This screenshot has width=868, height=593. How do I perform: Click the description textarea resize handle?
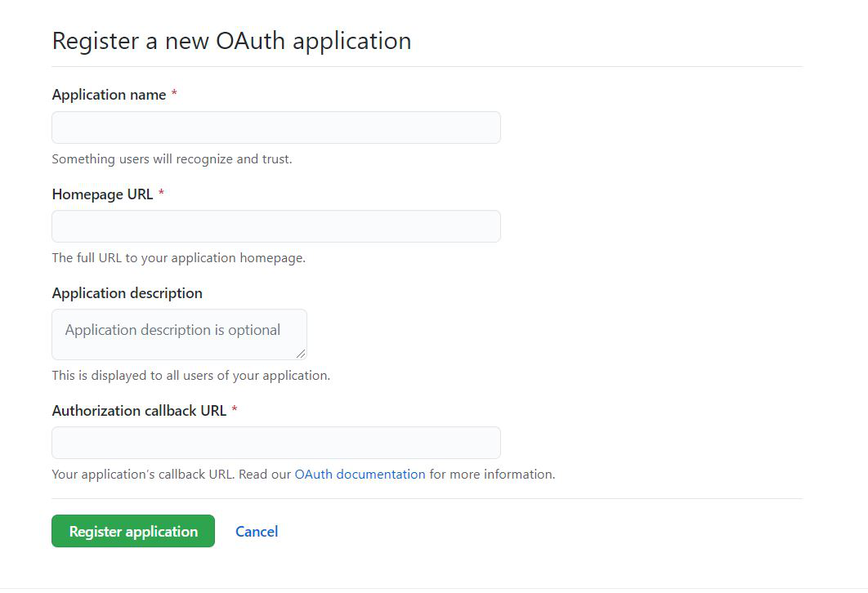click(301, 354)
